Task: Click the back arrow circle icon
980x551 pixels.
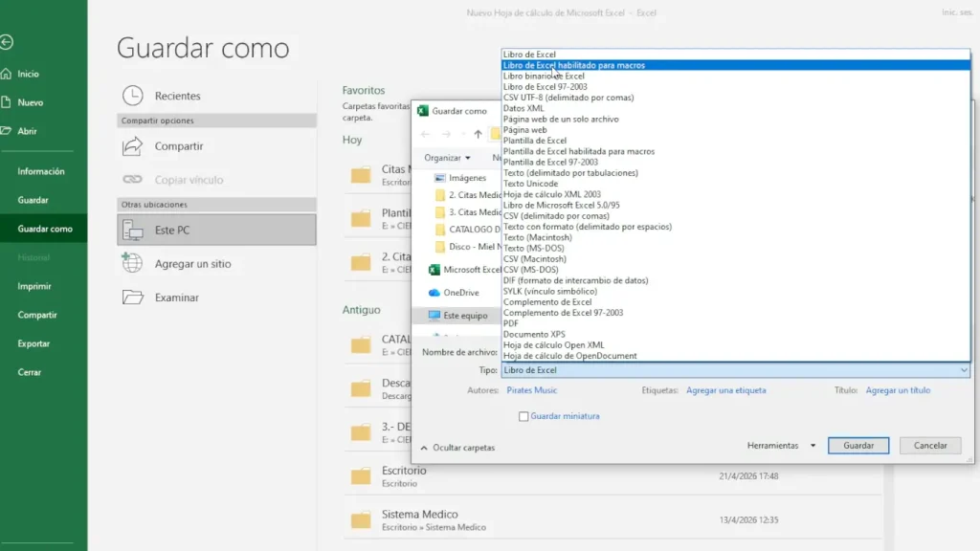Action: click(x=7, y=42)
